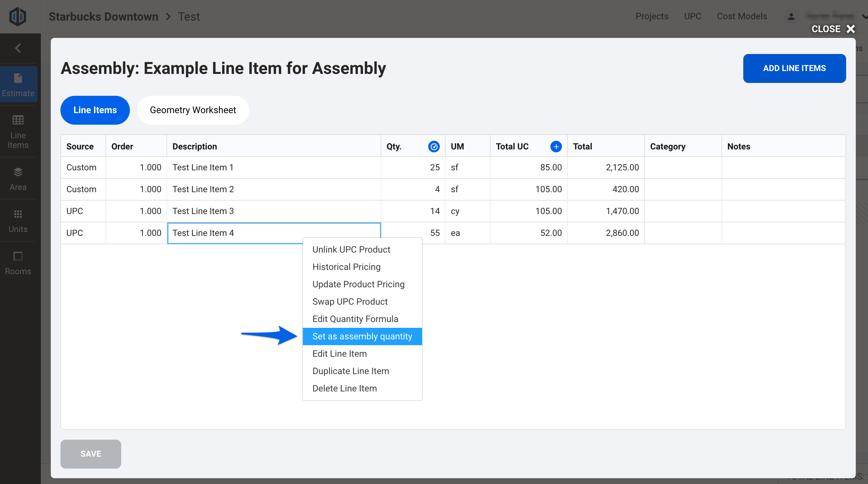
Task: Switch to the Geometry Worksheet tab
Action: pyautogui.click(x=193, y=110)
